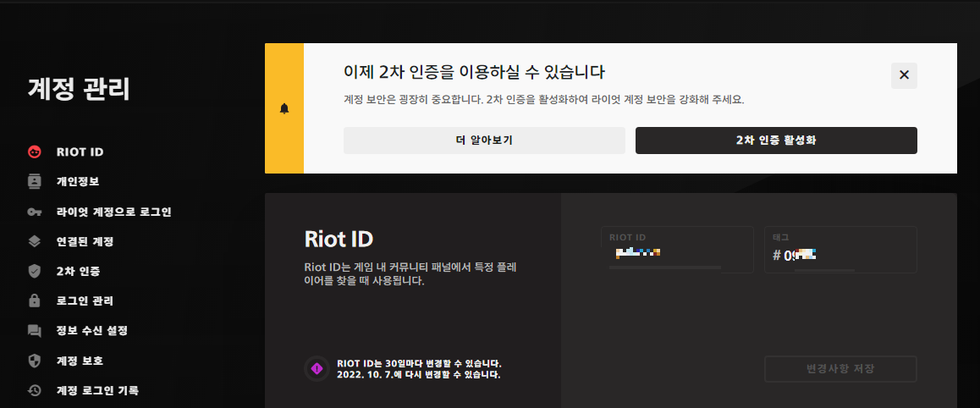
Task: Click the red RIOT ID sidebar icon
Action: [35, 152]
